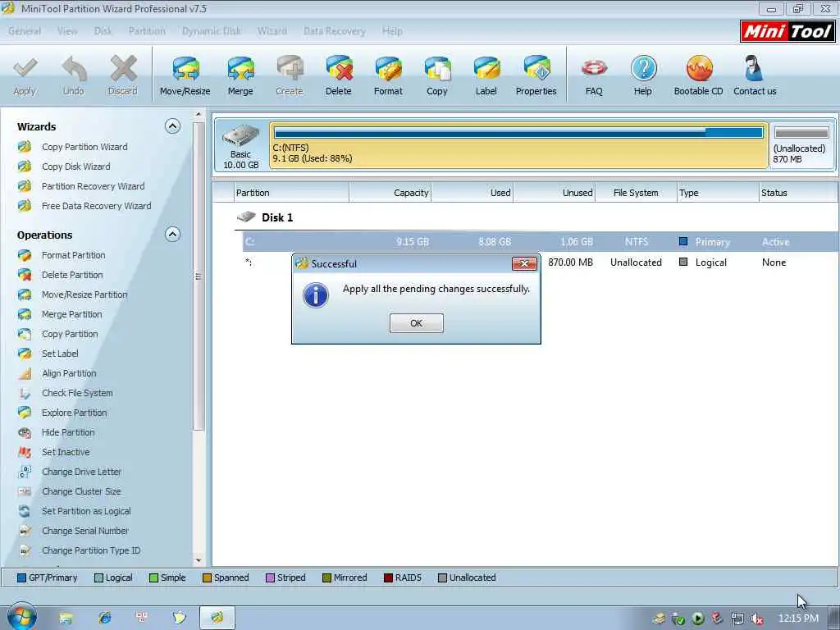Image resolution: width=840 pixels, height=630 pixels.
Task: Choose Change Partition Type ID
Action: point(91,550)
